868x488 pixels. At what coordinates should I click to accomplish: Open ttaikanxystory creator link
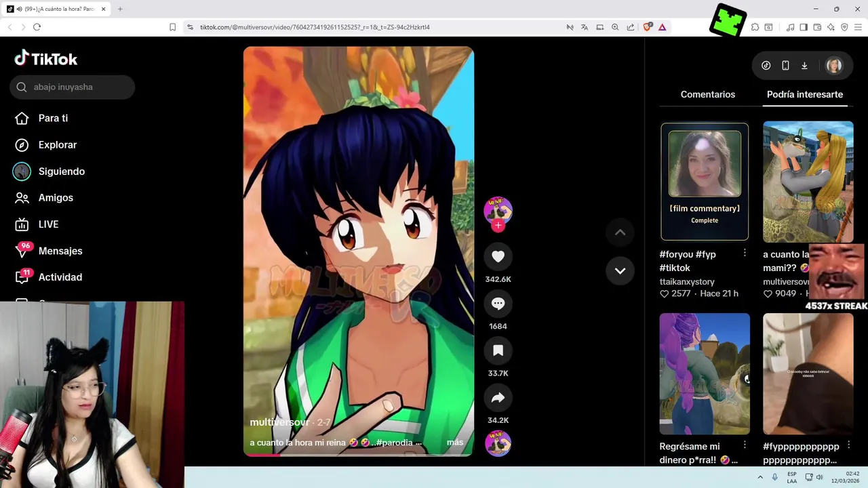coord(687,281)
